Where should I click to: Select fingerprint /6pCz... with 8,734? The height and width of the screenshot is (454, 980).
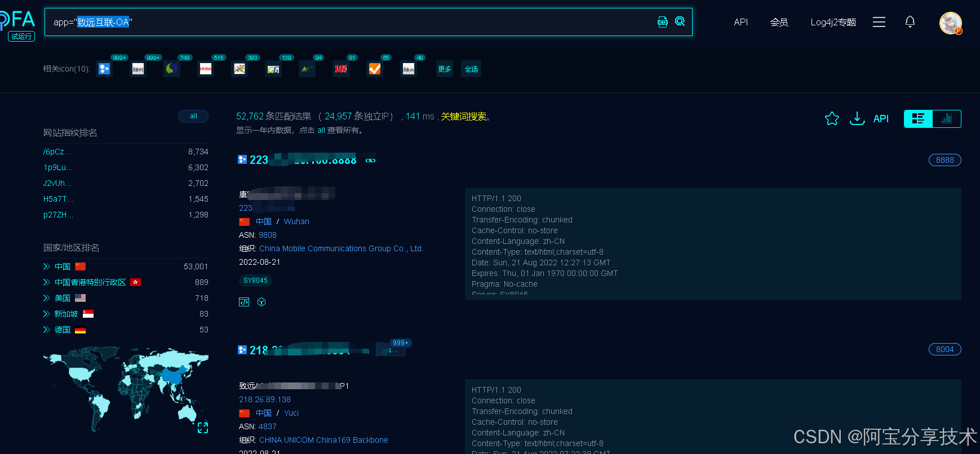(x=126, y=152)
